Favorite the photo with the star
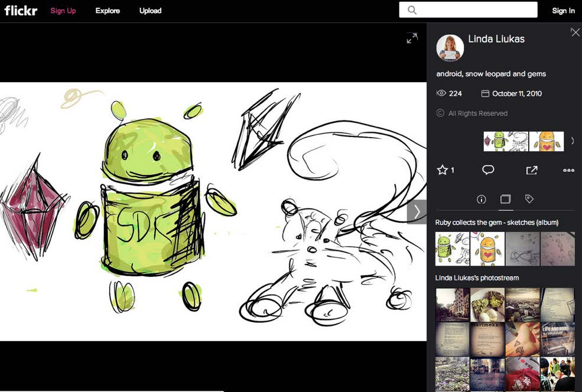 (442, 170)
